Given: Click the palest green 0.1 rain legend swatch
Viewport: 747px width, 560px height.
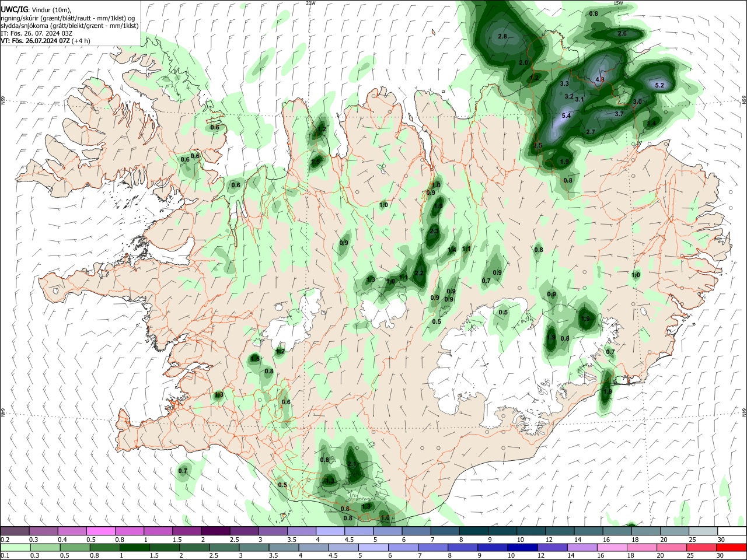Looking at the screenshot, I should tap(15, 548).
